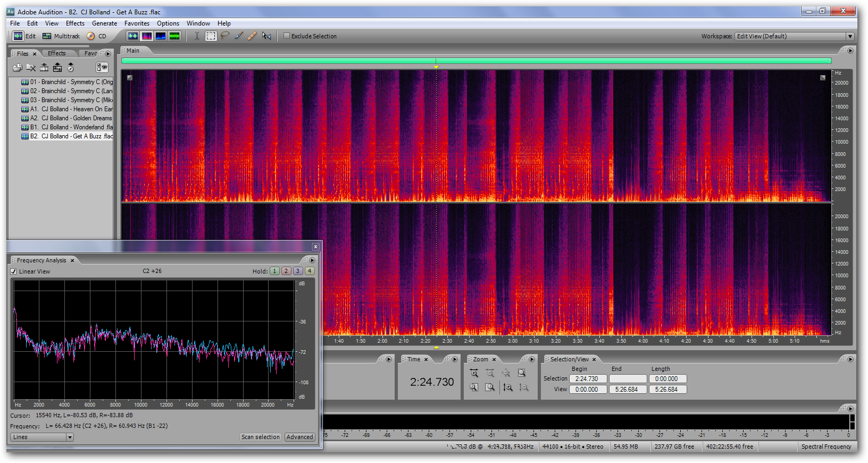868x463 pixels.
Task: Click the green horizontal zoom navigation bar
Action: (476, 61)
